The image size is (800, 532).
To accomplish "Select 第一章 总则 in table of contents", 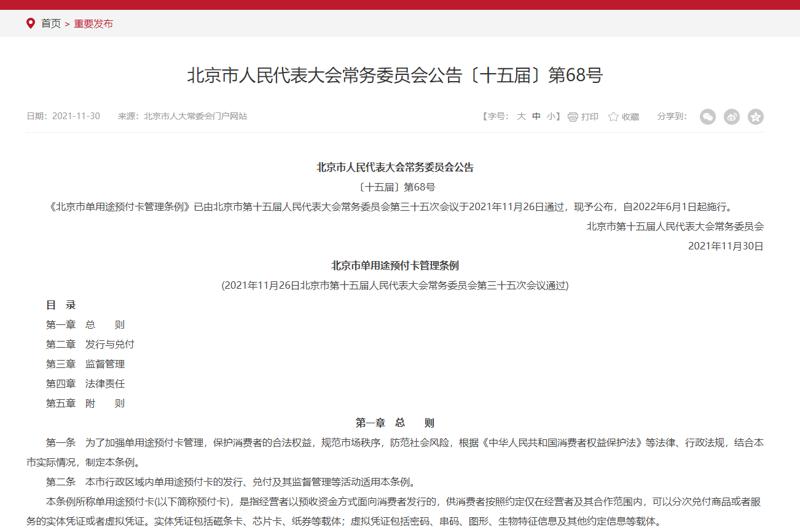I will point(85,324).
